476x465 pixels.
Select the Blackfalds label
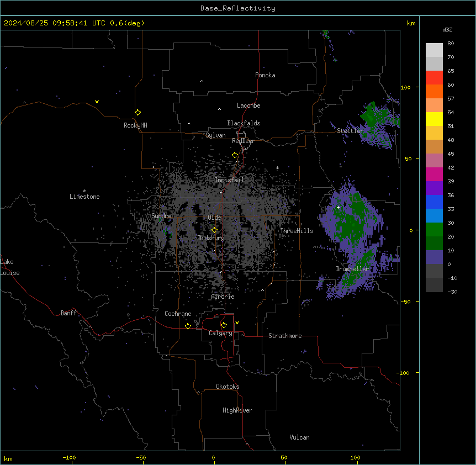pyautogui.click(x=244, y=123)
